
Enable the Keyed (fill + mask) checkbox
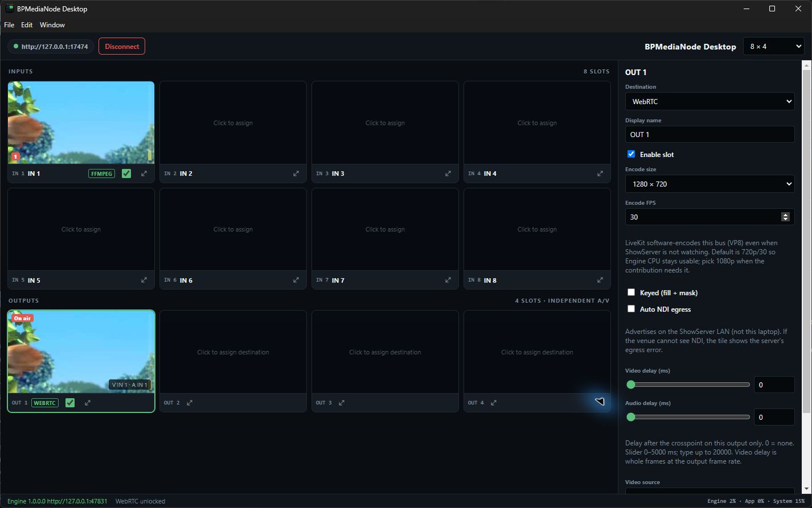(x=631, y=292)
